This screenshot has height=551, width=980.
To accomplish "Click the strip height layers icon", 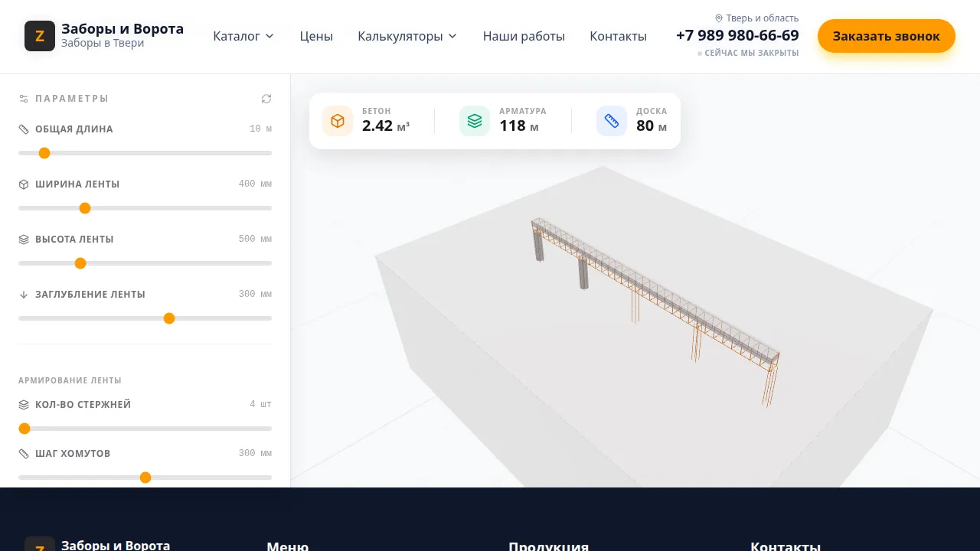I will (x=24, y=240).
